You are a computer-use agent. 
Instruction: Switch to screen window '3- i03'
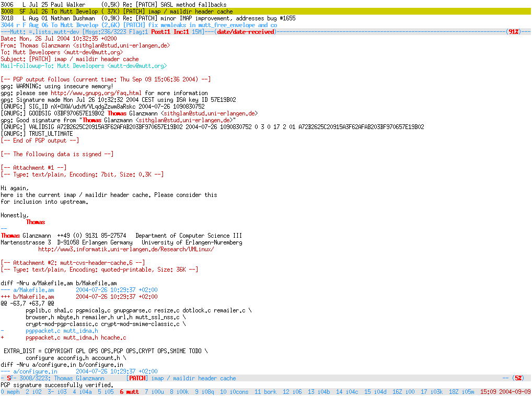pyautogui.click(x=57, y=392)
